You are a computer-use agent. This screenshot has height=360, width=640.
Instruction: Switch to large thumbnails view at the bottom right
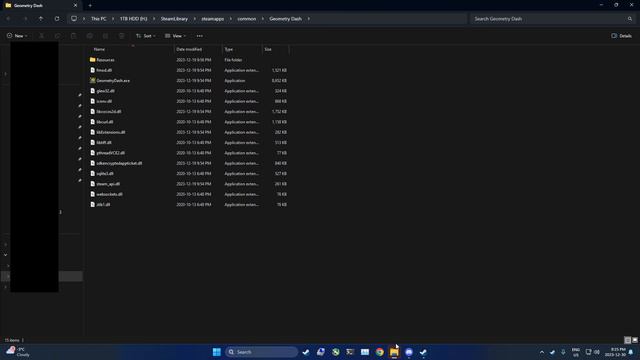point(635,340)
